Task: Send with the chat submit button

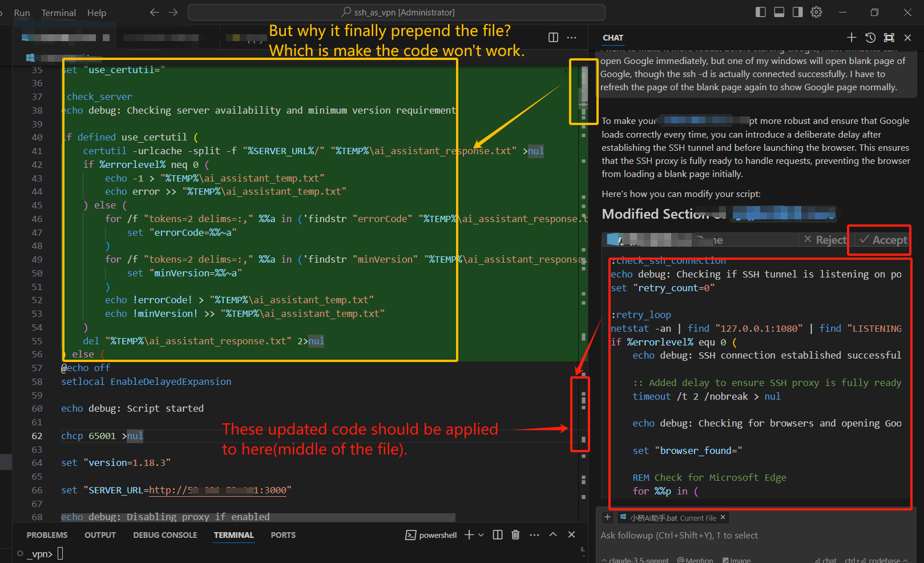Action: [x=826, y=560]
